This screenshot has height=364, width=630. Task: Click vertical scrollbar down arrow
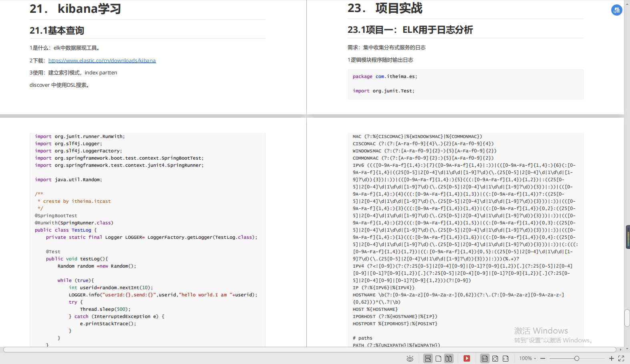click(x=627, y=349)
